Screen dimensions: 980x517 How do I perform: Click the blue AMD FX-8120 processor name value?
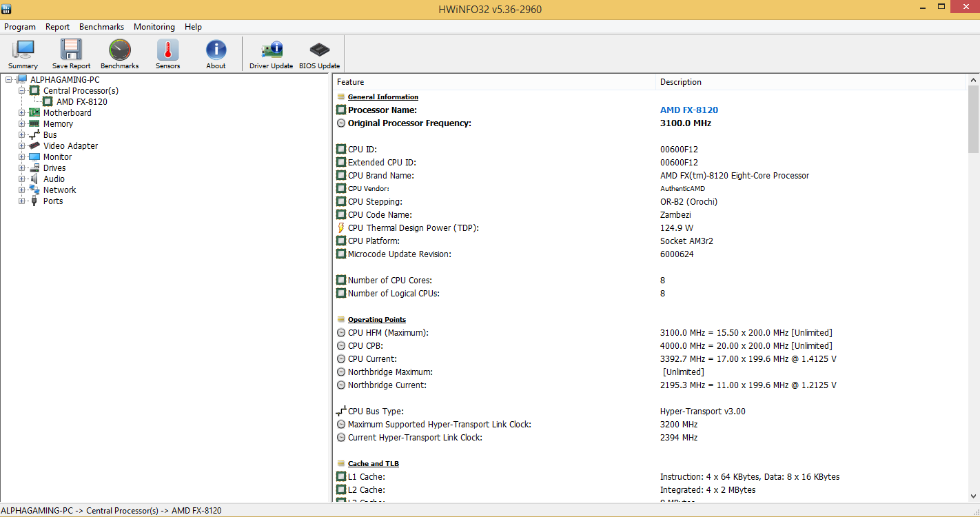pos(689,110)
